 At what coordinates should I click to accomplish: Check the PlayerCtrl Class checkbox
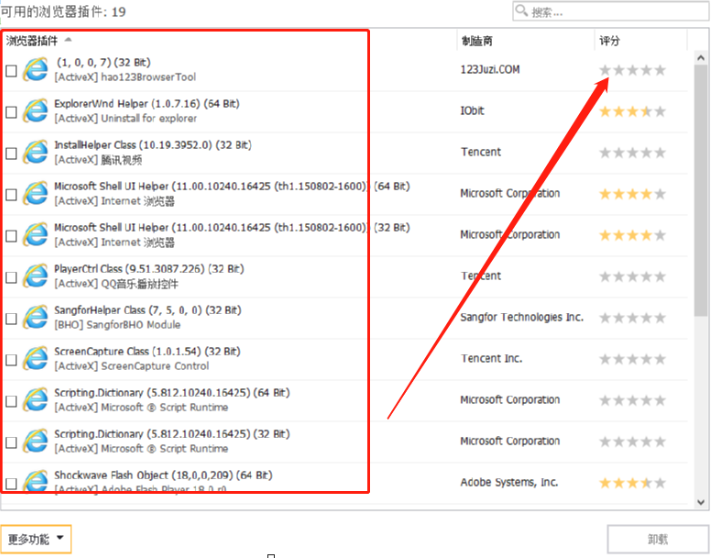click(x=11, y=278)
